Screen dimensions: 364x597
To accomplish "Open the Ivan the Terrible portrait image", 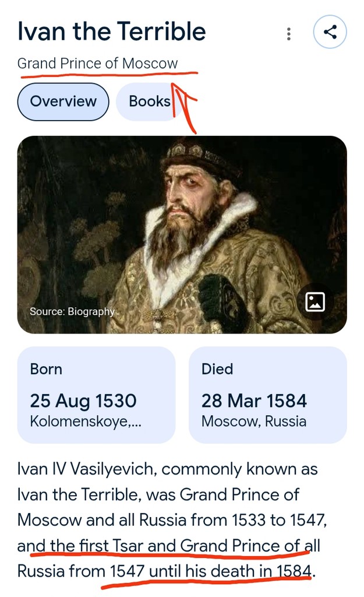I will [182, 233].
